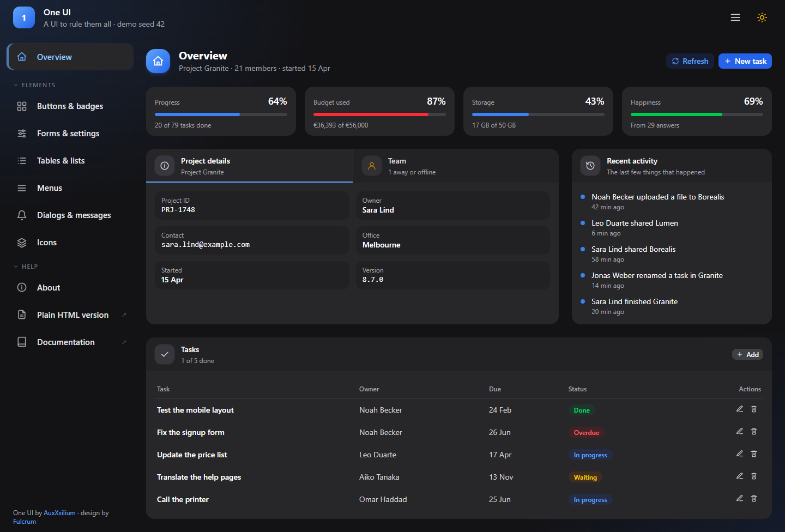The height and width of the screenshot is (532, 785).
Task: Go to the Icons page
Action: (x=70, y=243)
